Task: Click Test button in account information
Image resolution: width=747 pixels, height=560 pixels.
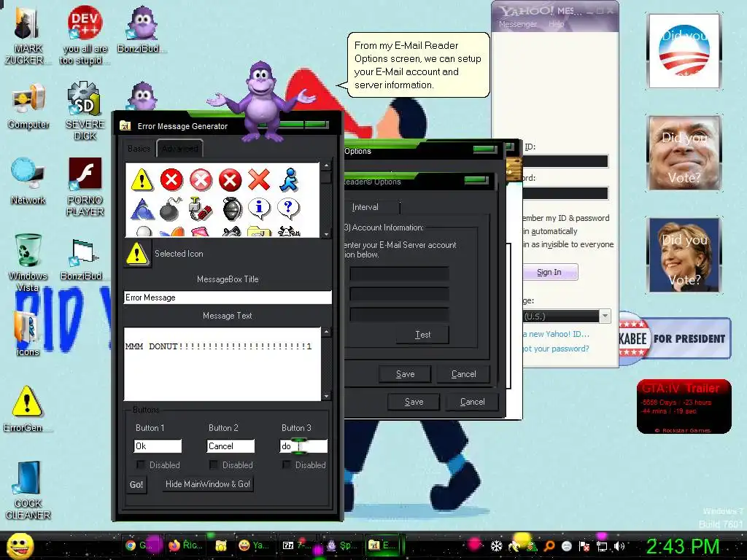Action: (x=422, y=335)
